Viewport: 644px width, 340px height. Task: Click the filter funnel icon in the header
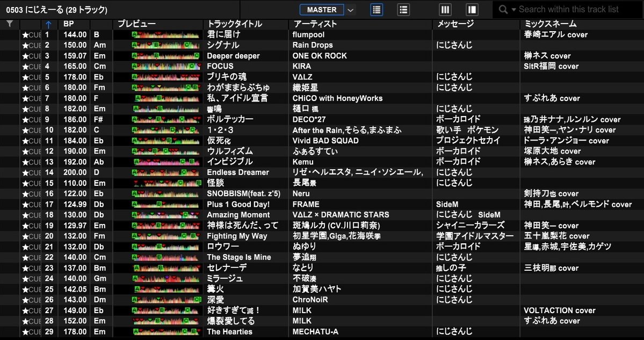10,24
